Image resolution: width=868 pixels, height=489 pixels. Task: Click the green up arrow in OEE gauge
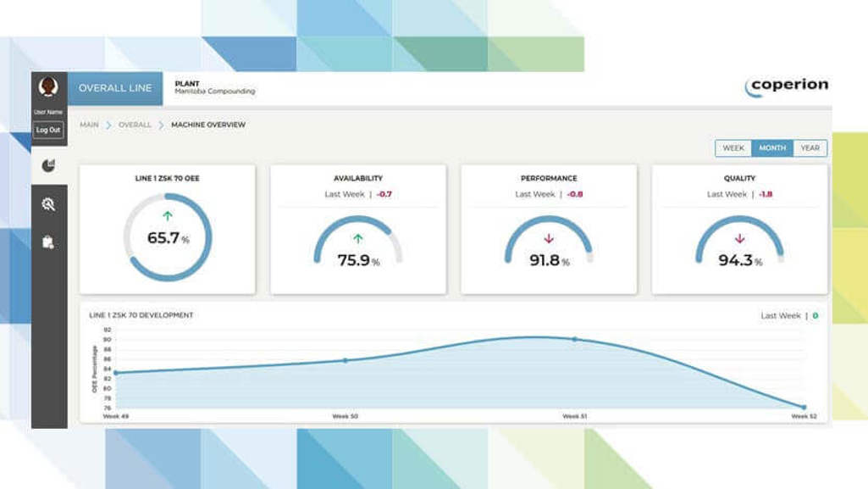click(x=168, y=216)
